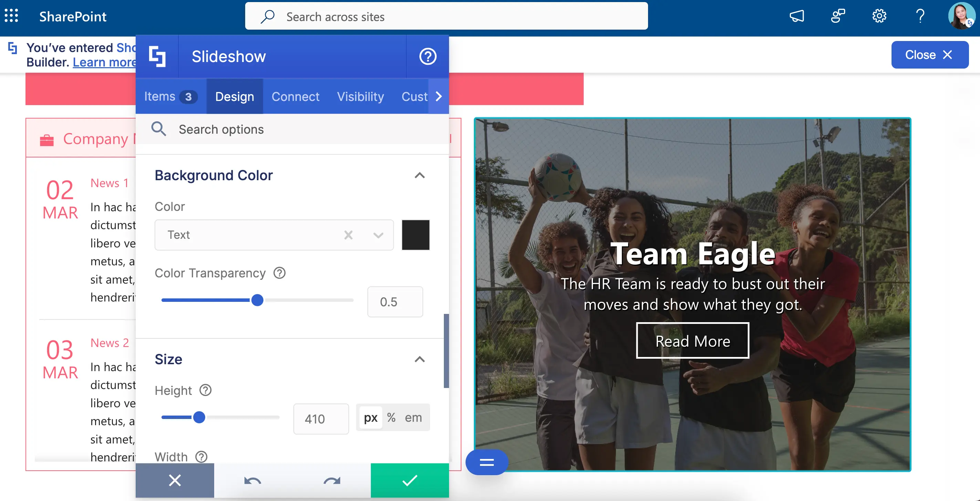Viewport: 980px width, 501px height.
Task: Click the Color Transparency slider handle
Action: click(258, 300)
